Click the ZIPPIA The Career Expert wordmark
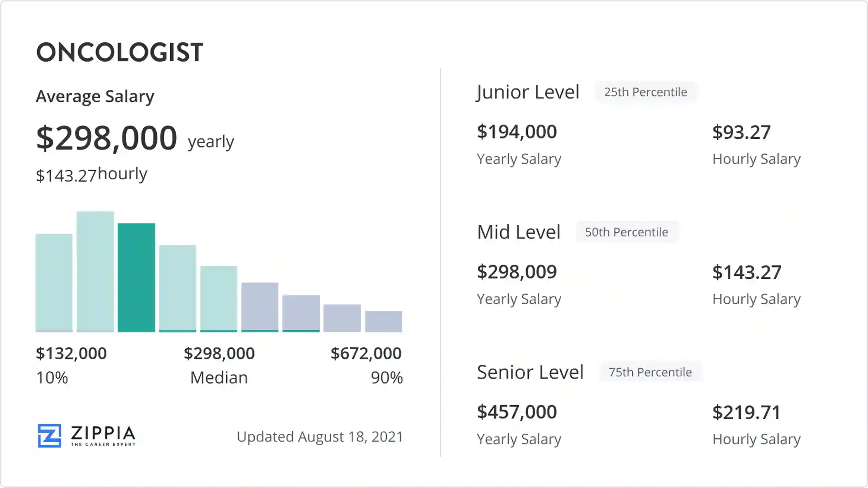 tap(103, 436)
